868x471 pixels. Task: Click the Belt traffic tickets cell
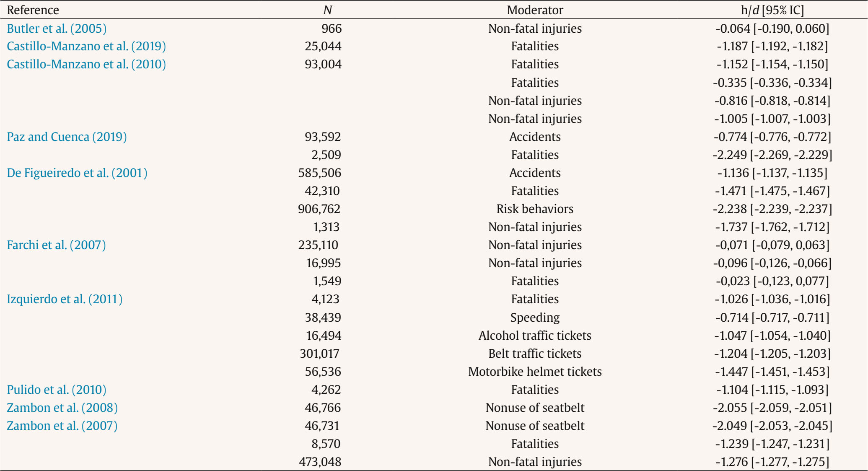(x=535, y=354)
